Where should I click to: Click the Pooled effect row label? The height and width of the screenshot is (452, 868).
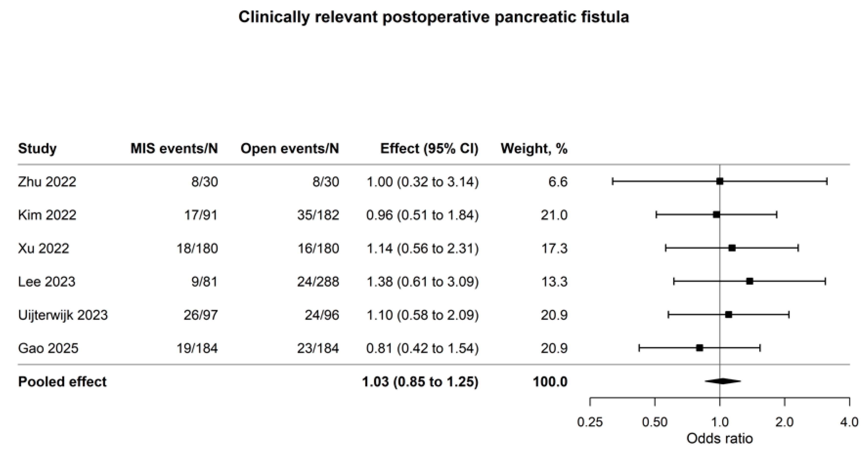pos(62,382)
